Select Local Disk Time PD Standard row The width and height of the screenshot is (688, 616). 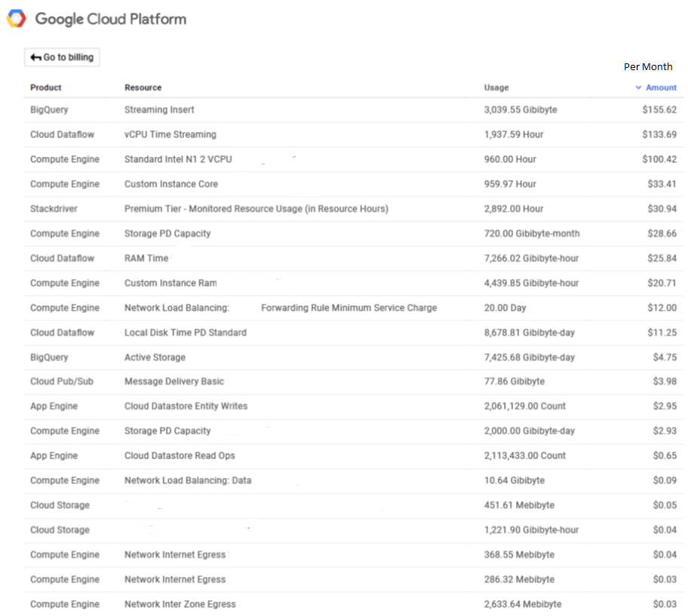pyautogui.click(x=185, y=333)
